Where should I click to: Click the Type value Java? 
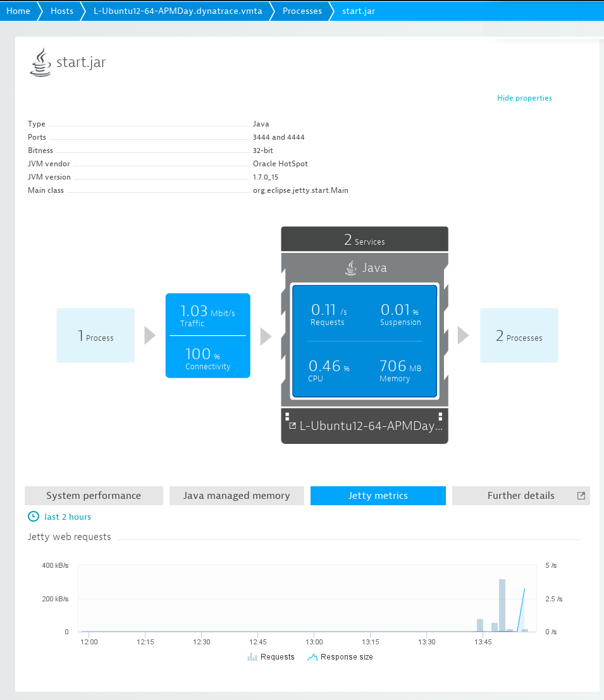[x=261, y=124]
